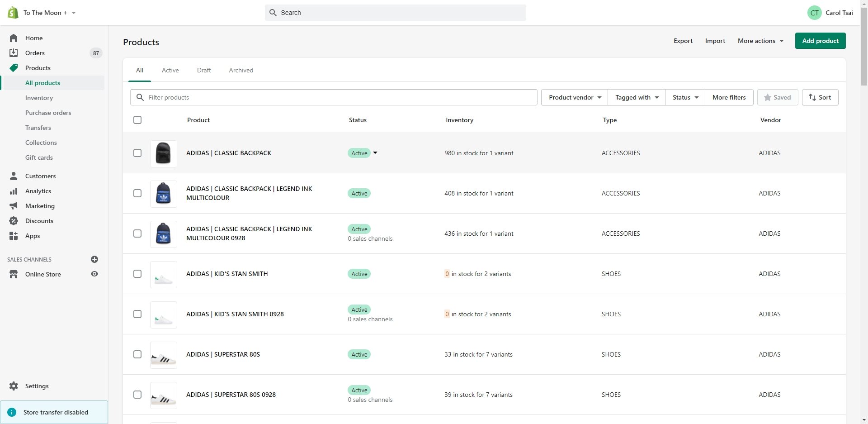Go to Inventory in the sidebar

[x=39, y=98]
